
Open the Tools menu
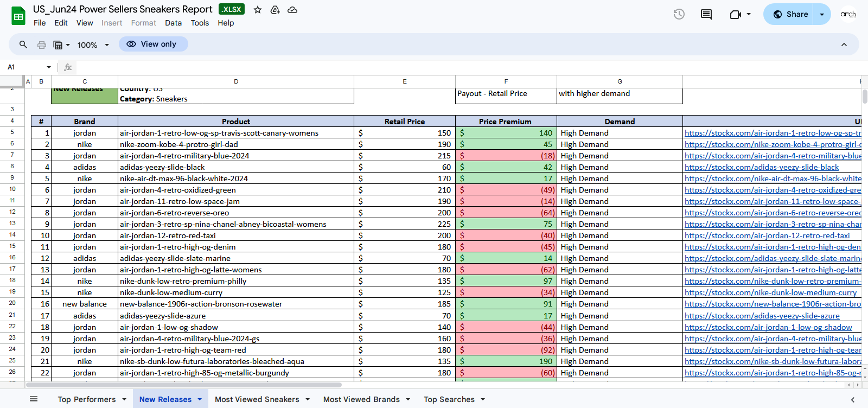[200, 23]
